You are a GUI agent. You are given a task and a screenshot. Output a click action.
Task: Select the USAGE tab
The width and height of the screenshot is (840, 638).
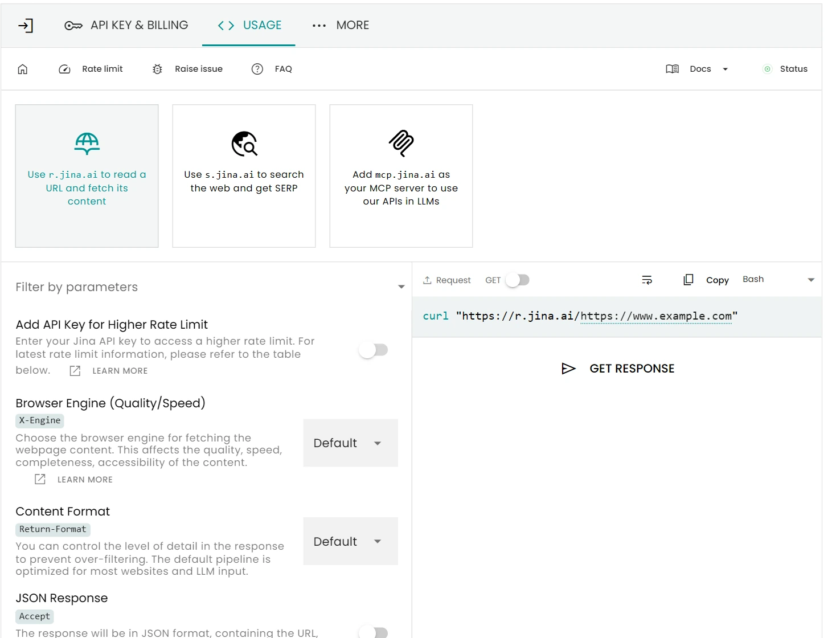click(249, 26)
